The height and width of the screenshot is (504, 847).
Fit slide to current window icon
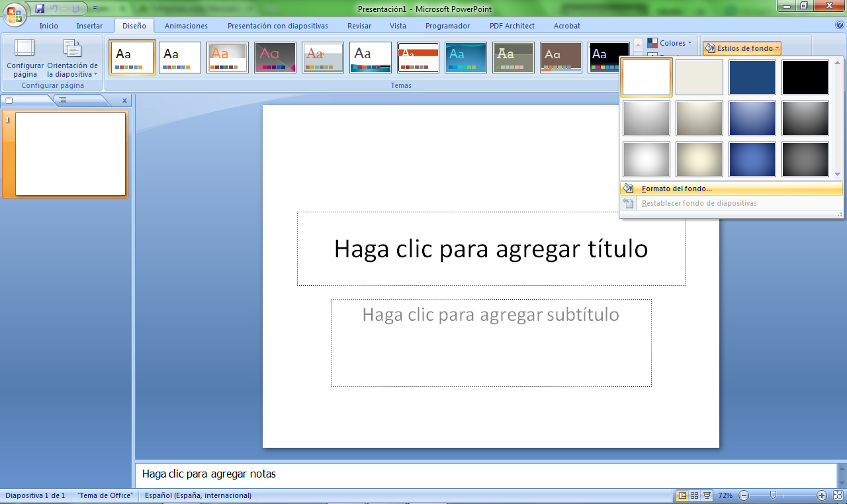pyautogui.click(x=838, y=495)
